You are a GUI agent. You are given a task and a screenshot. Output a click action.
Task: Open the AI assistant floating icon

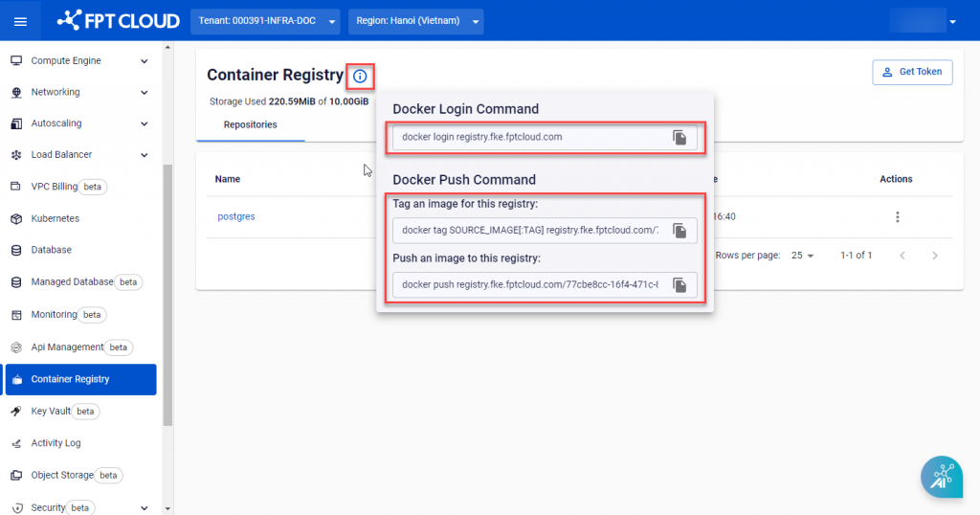tap(942, 478)
